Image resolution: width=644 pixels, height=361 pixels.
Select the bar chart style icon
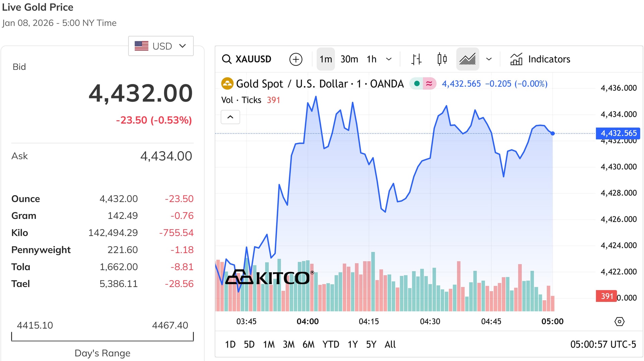416,59
